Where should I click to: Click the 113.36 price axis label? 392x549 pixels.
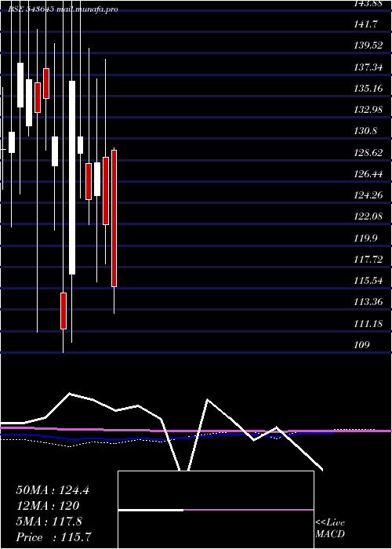(x=368, y=302)
